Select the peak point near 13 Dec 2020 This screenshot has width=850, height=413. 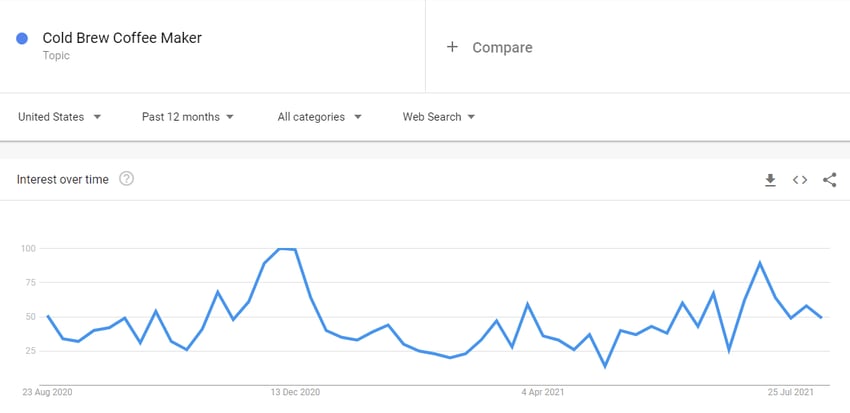[287, 249]
